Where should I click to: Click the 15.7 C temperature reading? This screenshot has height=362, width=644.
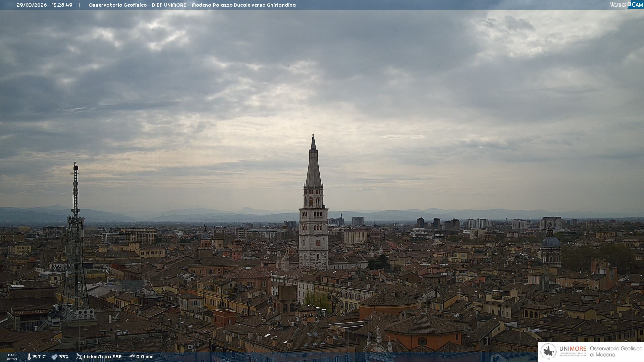point(39,357)
